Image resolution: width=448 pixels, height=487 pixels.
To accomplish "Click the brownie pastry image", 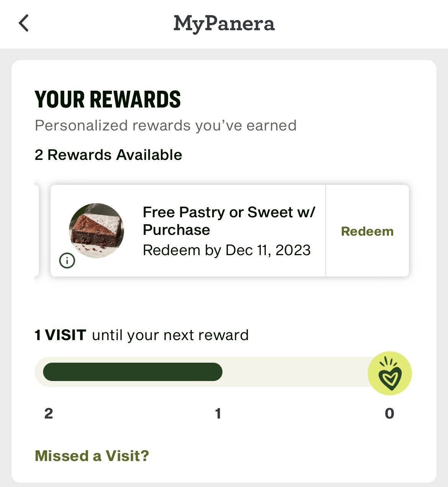I will coord(96,230).
